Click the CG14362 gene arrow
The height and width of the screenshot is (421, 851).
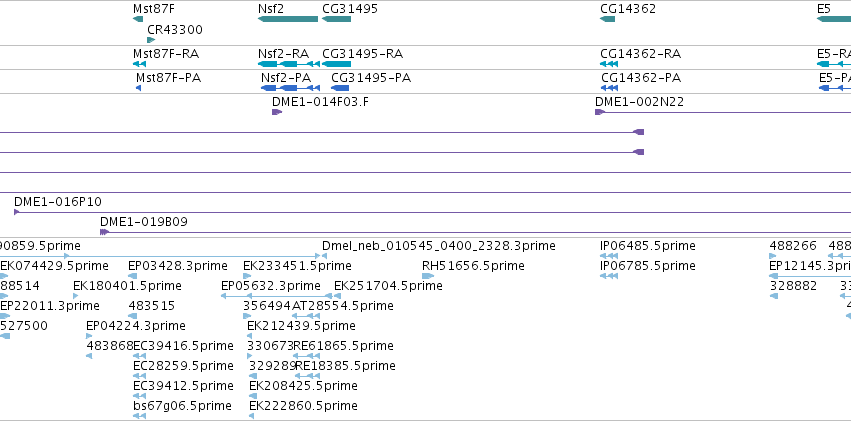(x=607, y=19)
